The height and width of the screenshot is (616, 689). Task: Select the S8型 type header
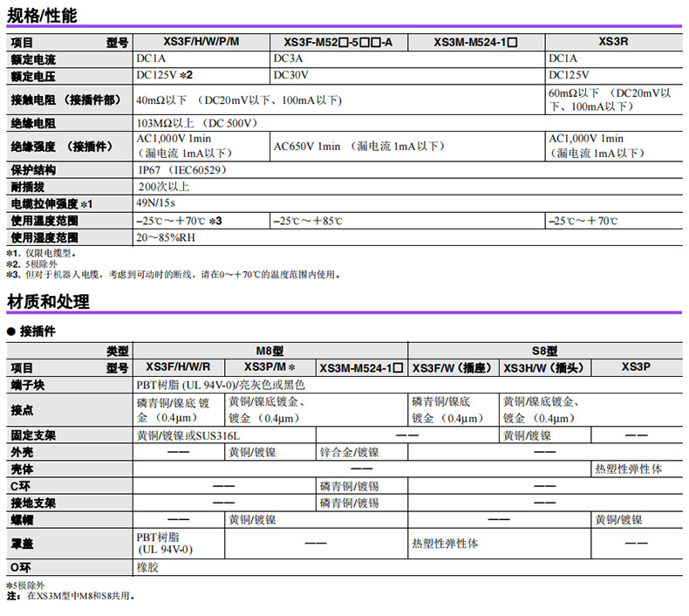[544, 350]
